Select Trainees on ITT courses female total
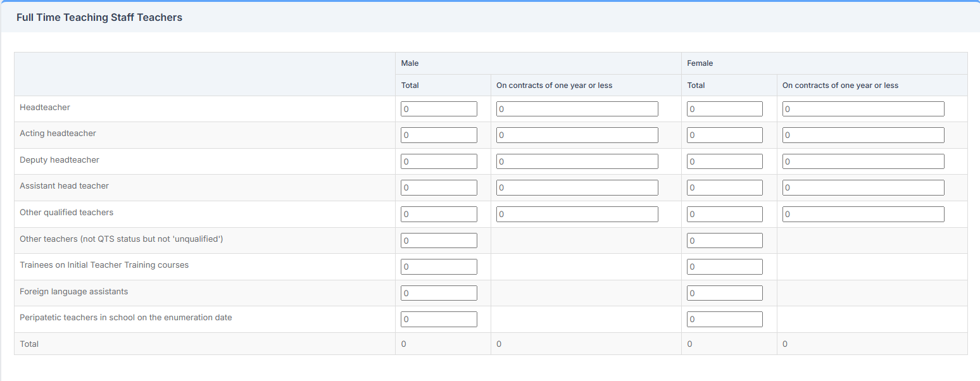Viewport: 980px width, 381px height. pyautogui.click(x=724, y=266)
